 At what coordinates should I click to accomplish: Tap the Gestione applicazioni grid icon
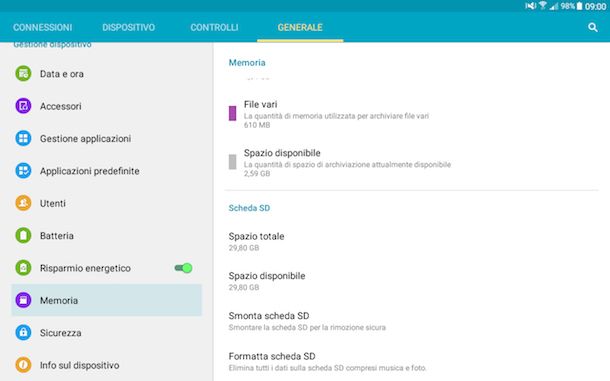click(23, 138)
